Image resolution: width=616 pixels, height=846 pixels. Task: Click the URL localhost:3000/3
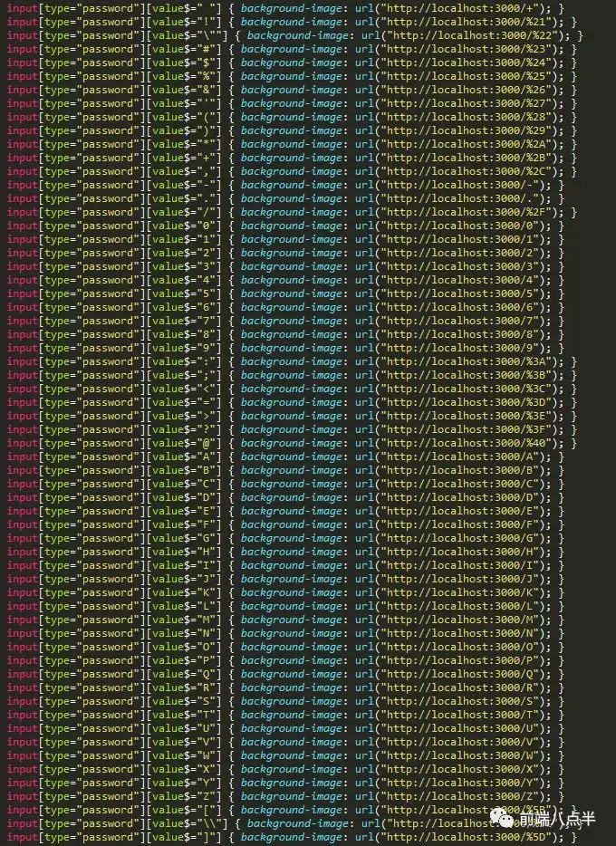coord(458,266)
